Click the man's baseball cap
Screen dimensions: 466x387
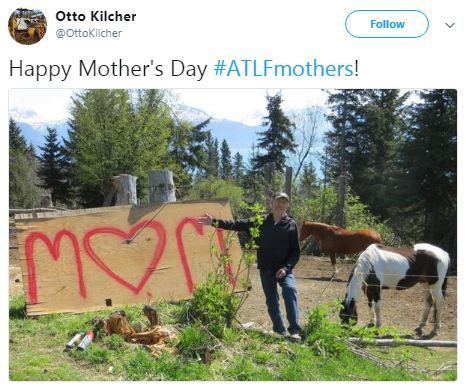(281, 196)
